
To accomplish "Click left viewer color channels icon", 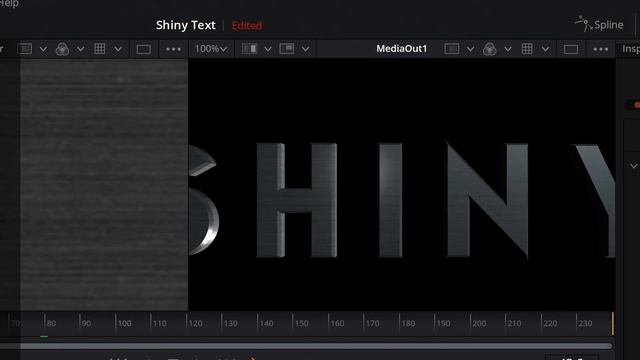I will [x=62, y=49].
